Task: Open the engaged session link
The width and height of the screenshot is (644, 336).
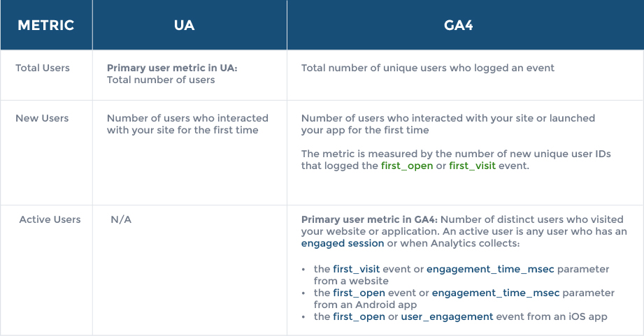Action: pyautogui.click(x=343, y=243)
